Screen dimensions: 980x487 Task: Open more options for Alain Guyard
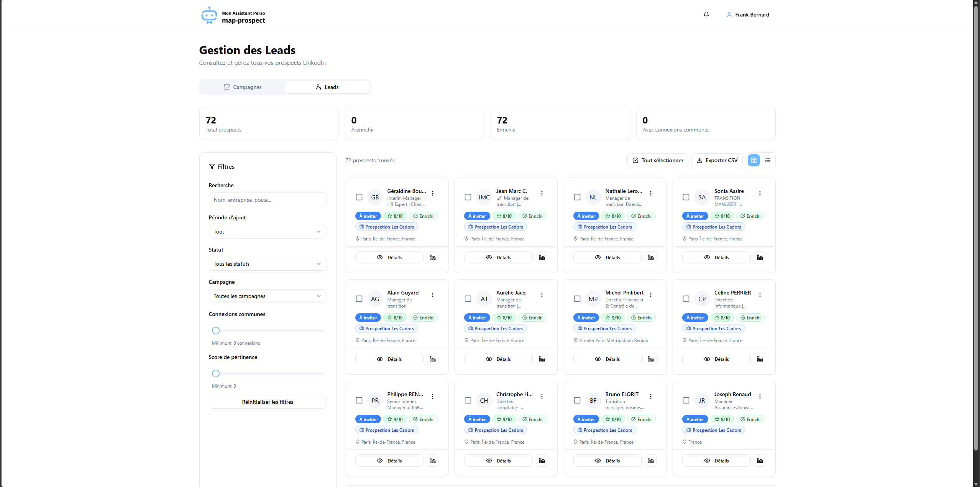433,295
